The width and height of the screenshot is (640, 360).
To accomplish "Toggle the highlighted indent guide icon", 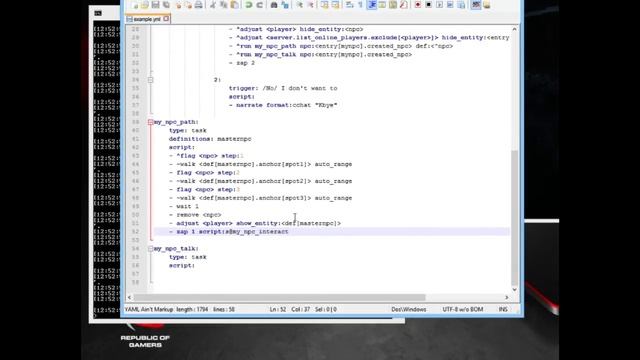I will point(372,5).
